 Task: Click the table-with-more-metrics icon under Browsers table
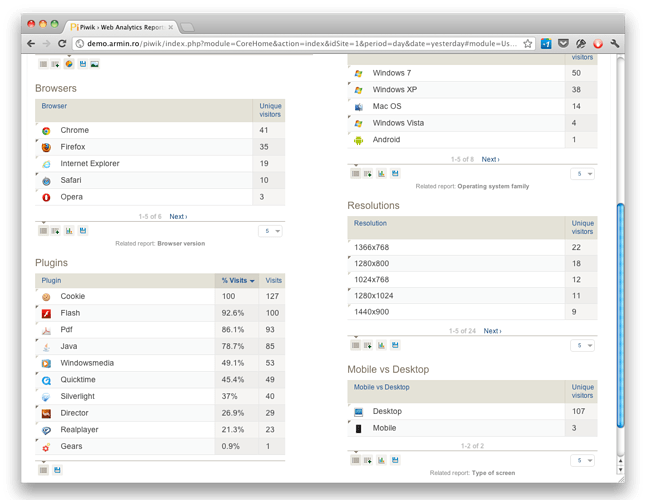tap(55, 231)
